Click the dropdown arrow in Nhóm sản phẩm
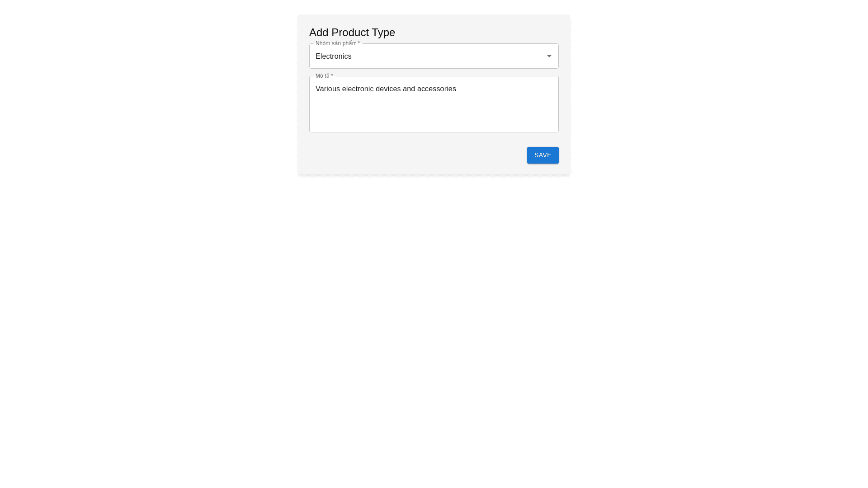The width and height of the screenshot is (868, 488). (549, 56)
